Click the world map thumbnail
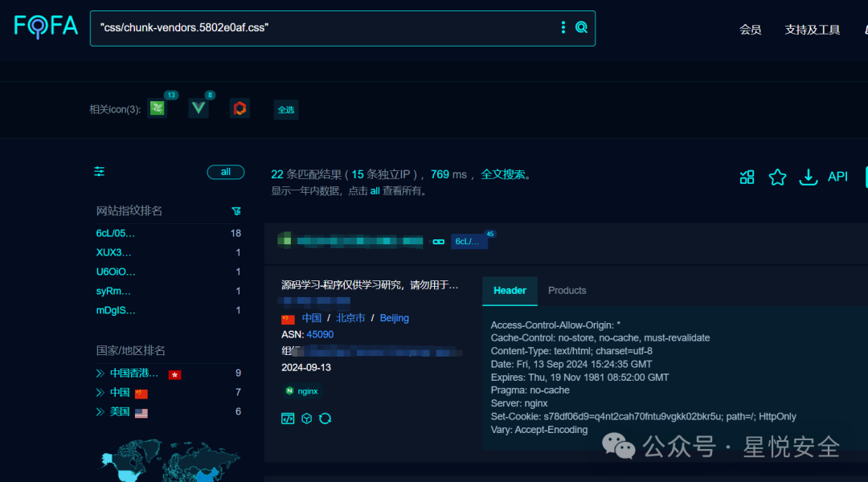Viewport: 868px width, 482px height. pyautogui.click(x=170, y=460)
